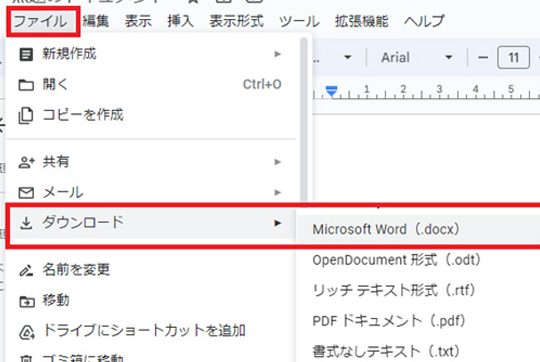Open the 拡張機能 menu

(362, 21)
